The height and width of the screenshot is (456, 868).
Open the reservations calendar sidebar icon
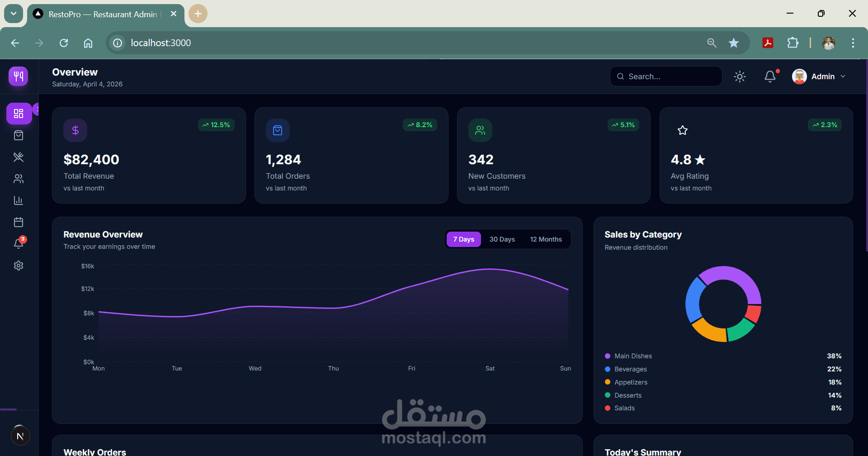pos(19,222)
